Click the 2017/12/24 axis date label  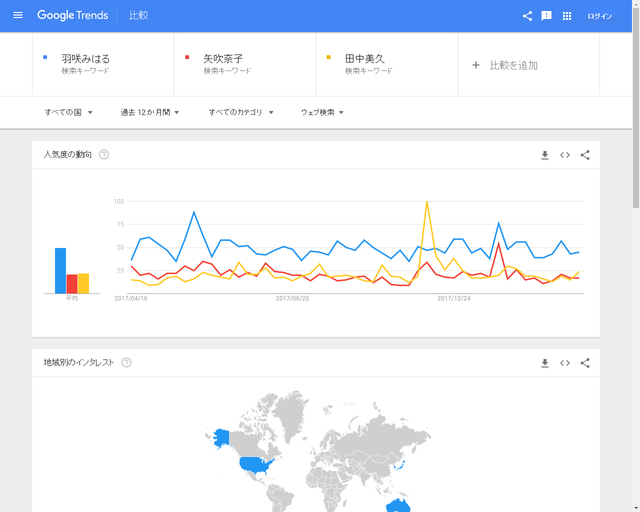tap(454, 298)
